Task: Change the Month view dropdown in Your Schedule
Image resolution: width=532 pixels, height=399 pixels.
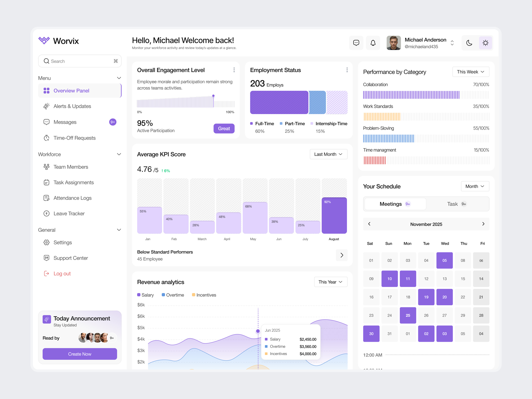Action: click(x=475, y=186)
